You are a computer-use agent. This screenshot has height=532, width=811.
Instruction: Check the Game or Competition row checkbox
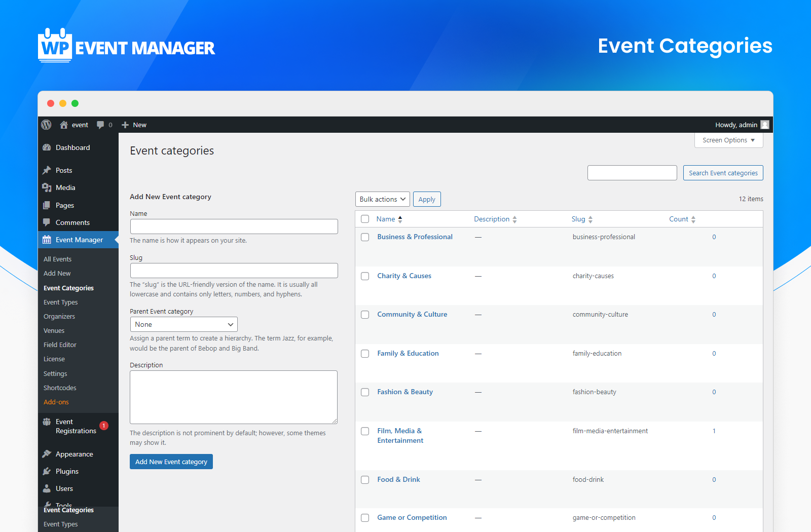365,518
